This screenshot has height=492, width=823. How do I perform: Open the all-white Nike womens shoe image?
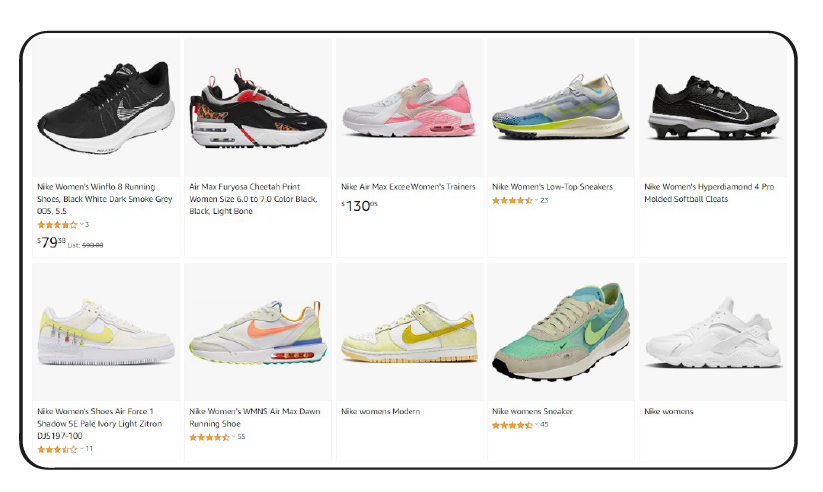(x=713, y=332)
